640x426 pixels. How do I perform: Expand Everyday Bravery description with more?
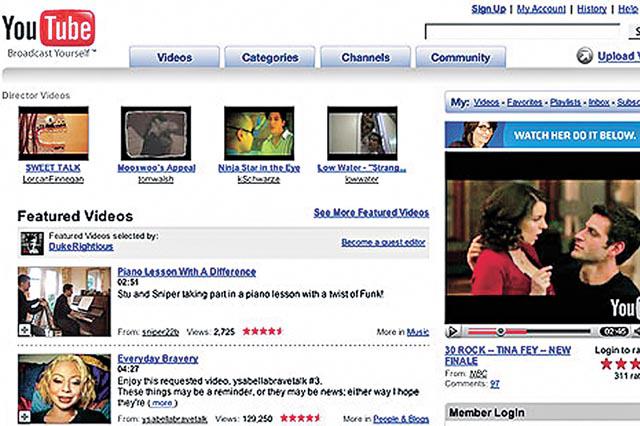(x=162, y=403)
